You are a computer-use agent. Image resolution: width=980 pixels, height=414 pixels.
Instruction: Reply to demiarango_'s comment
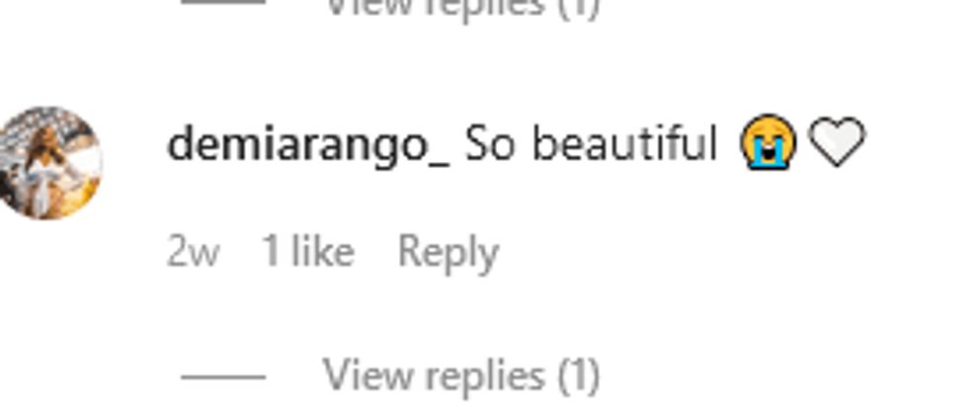point(449,253)
